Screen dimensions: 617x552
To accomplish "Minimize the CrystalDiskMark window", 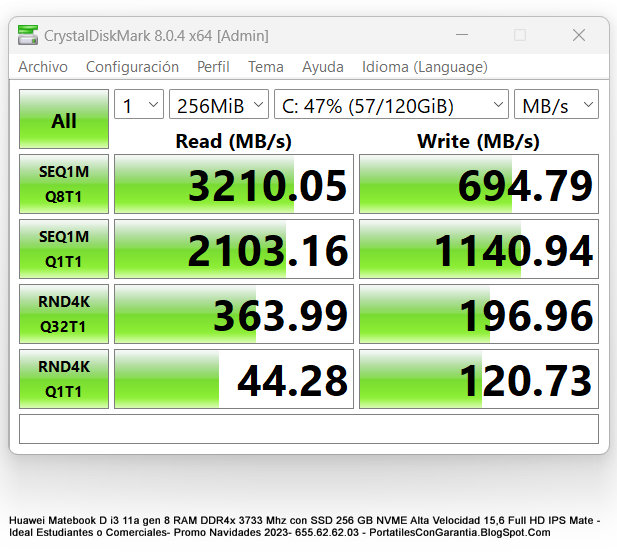I will (x=462, y=35).
